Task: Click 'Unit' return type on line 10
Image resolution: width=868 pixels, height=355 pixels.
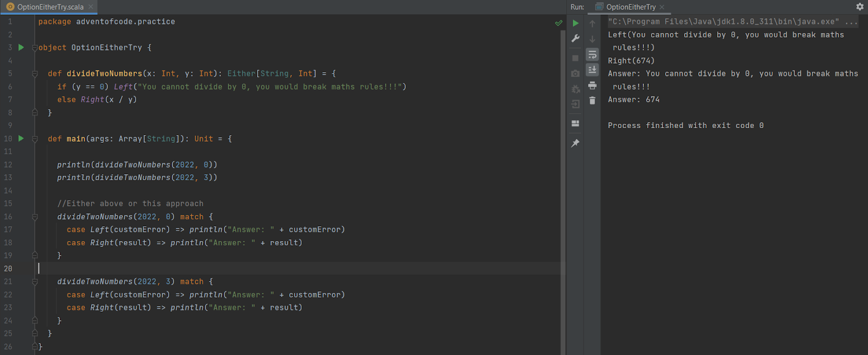Action: (x=204, y=138)
